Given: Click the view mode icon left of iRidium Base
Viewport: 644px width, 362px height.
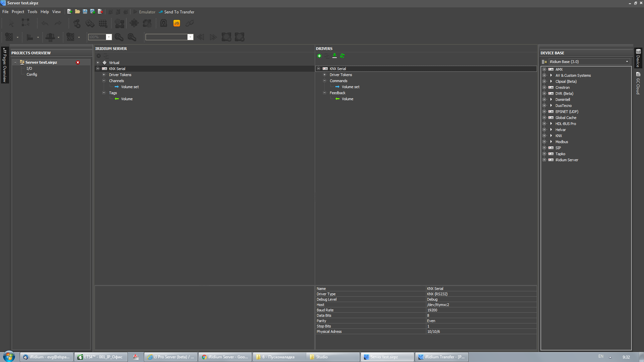Looking at the screenshot, I should [x=544, y=62].
